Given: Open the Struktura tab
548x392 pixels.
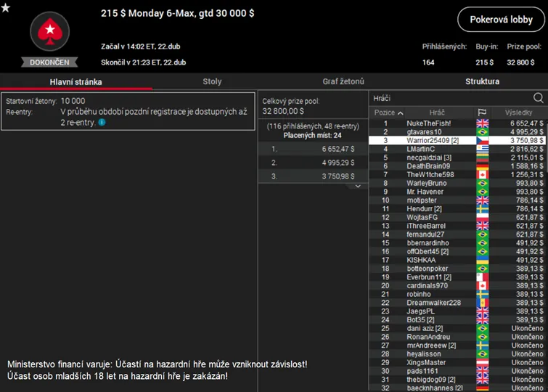Looking at the screenshot, I should click(x=482, y=82).
